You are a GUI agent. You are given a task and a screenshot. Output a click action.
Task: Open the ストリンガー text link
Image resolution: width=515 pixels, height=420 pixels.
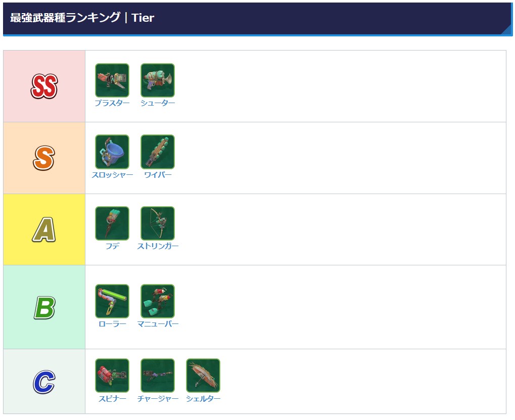[158, 246]
